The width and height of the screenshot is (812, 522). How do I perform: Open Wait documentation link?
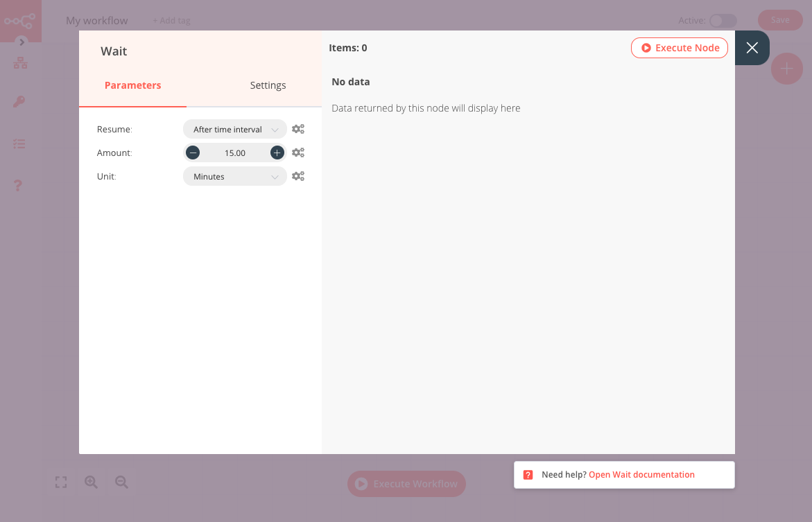point(641,475)
